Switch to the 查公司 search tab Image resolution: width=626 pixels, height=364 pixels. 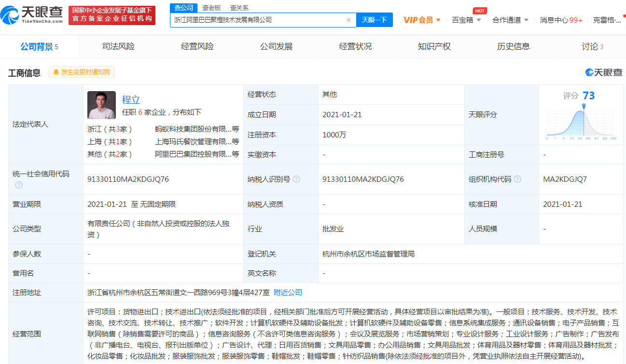coord(183,8)
